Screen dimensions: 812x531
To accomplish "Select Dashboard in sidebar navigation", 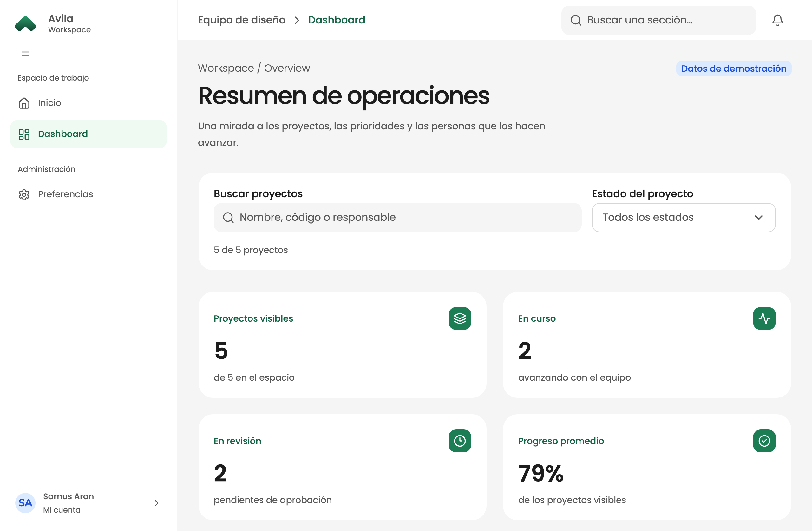I will [88, 134].
